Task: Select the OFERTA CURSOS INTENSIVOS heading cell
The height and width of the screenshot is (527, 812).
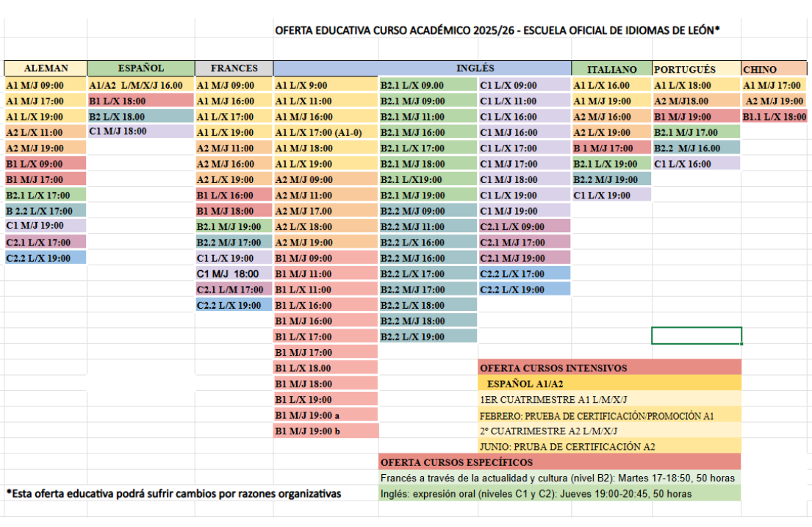Action: click(609, 368)
